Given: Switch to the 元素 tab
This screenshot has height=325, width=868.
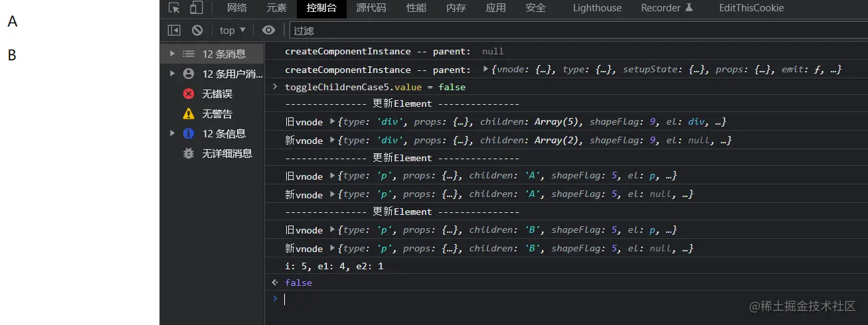Looking at the screenshot, I should [x=277, y=8].
